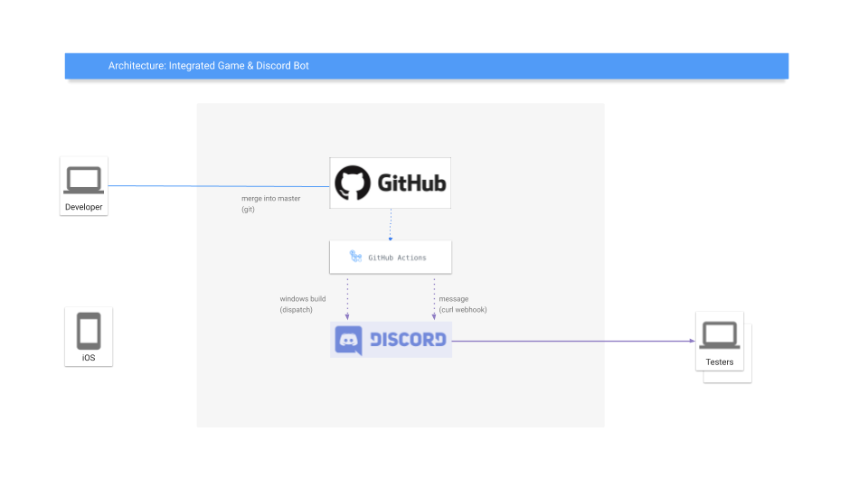Click the dotted message webhook arrow
This screenshot has width=868, height=488.
(434, 299)
